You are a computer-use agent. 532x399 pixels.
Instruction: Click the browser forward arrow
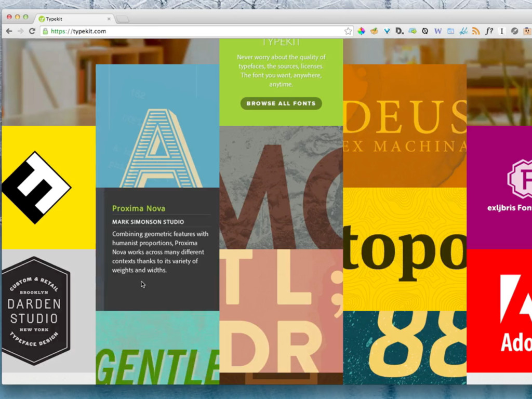(x=21, y=31)
